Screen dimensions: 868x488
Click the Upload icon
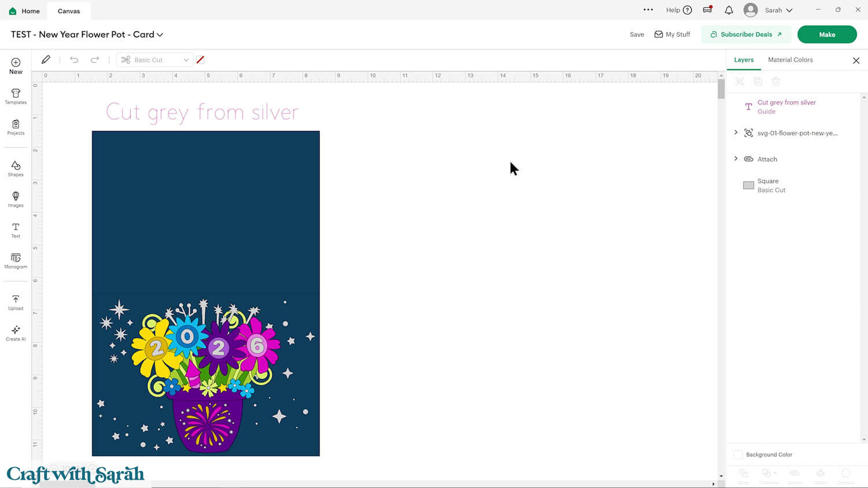click(x=16, y=302)
